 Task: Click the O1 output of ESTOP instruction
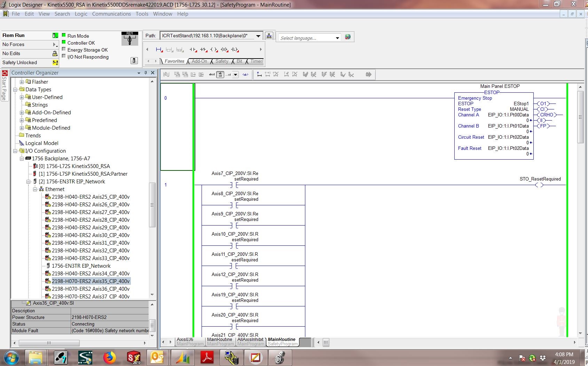543,104
